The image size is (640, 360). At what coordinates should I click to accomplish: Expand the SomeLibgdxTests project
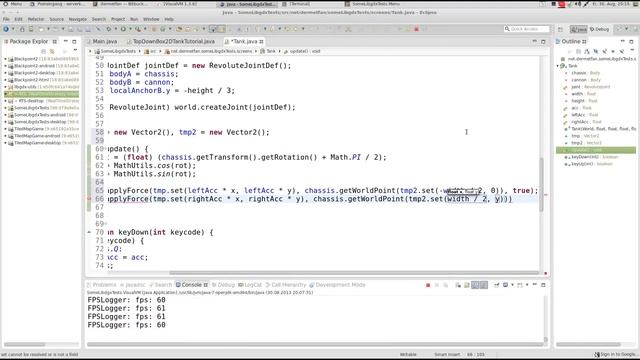(5, 108)
